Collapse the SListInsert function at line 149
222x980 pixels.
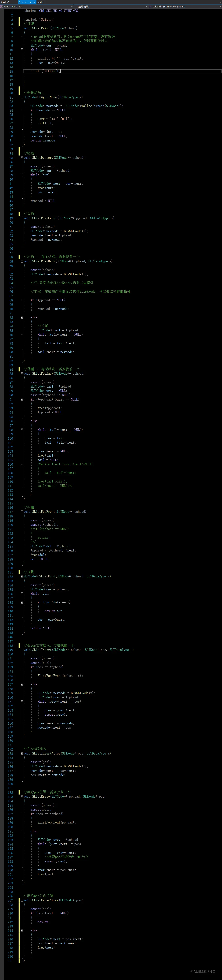(22, 650)
